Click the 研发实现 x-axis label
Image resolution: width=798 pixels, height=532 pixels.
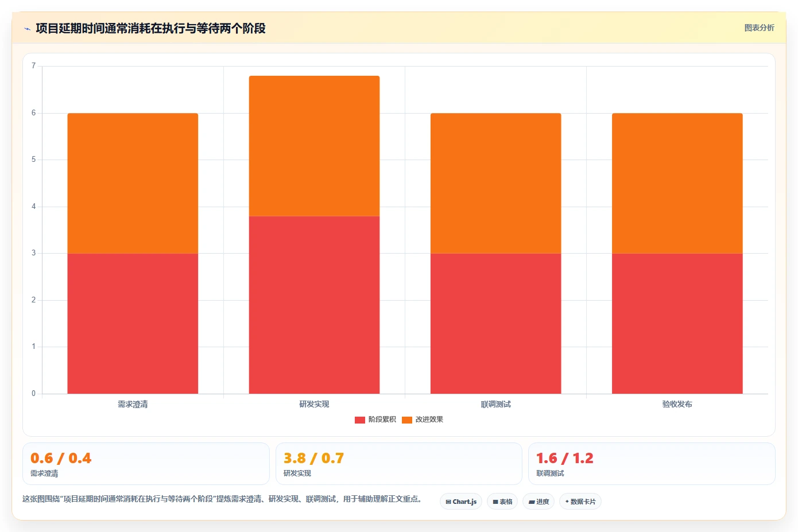[x=314, y=405]
